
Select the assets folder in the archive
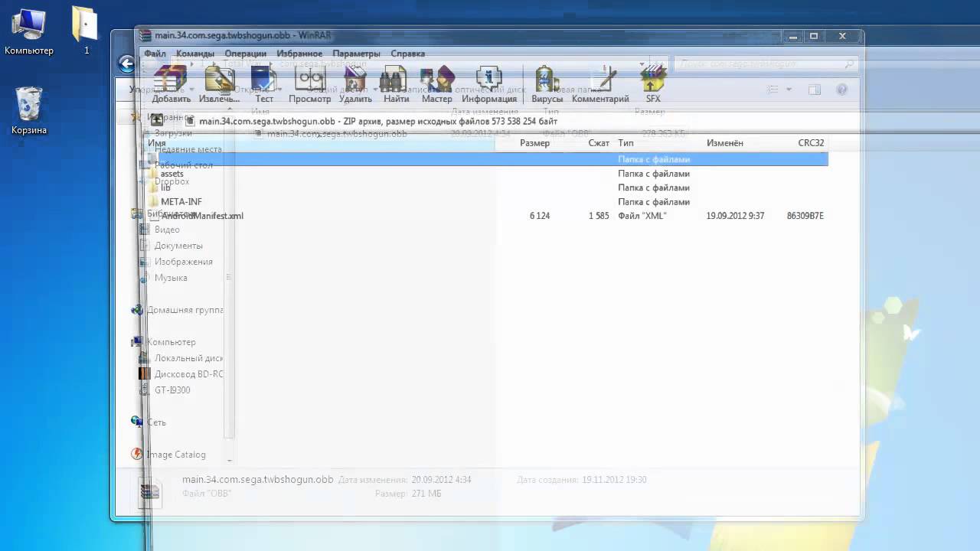(171, 174)
